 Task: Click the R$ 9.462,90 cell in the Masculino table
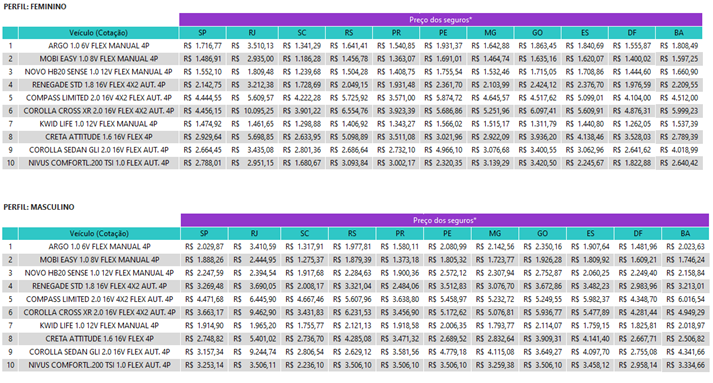pyautogui.click(x=255, y=312)
